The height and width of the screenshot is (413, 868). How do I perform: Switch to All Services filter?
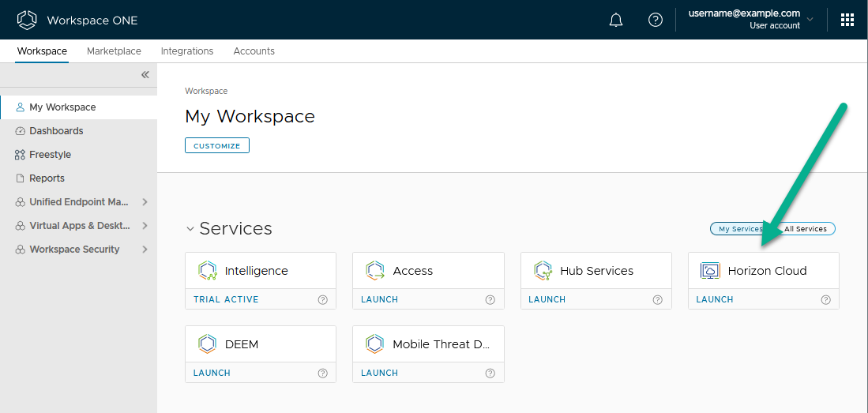(x=806, y=229)
